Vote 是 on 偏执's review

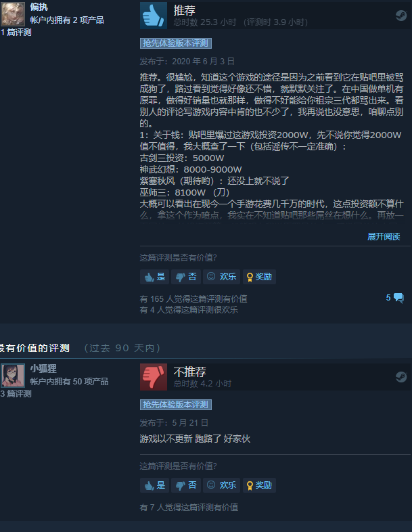(155, 277)
